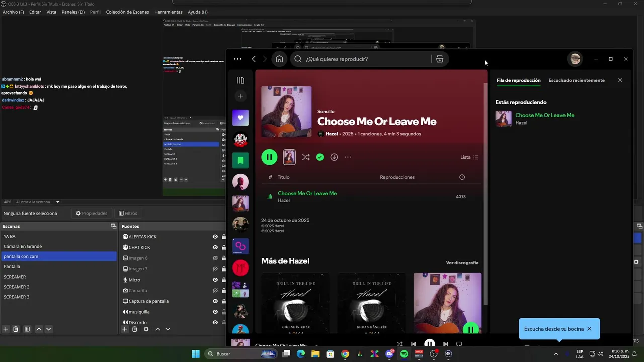Hide the musiquilla source
The image size is (644, 362).
(x=215, y=312)
